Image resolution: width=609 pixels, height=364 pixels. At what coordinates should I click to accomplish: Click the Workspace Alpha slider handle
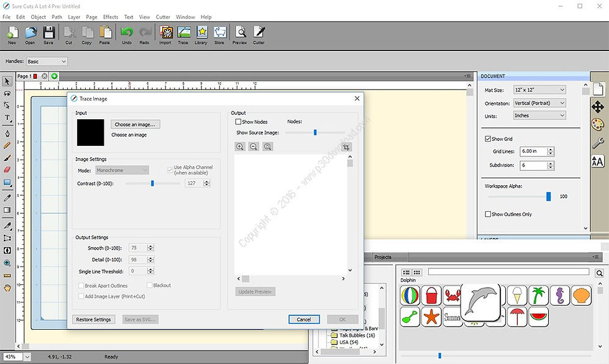(x=548, y=196)
